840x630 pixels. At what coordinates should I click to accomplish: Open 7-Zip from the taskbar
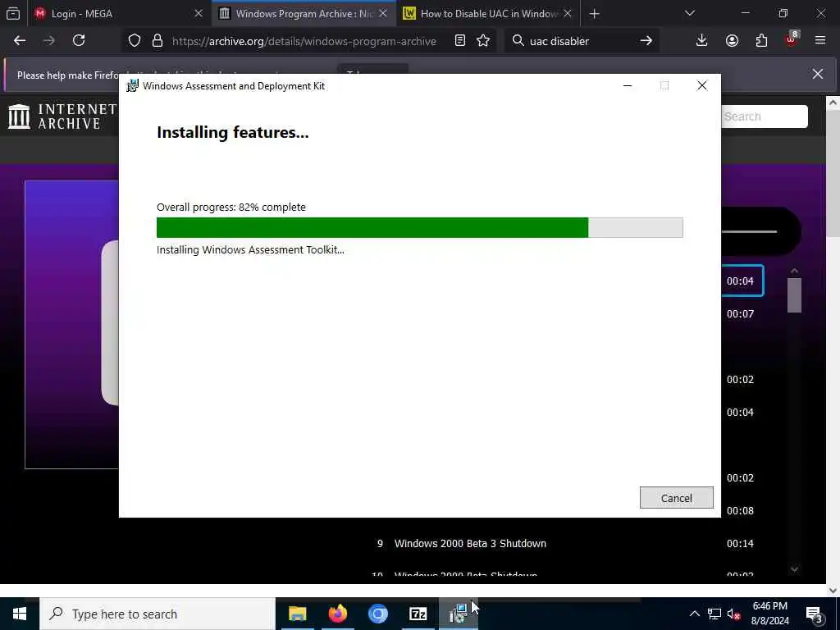[x=418, y=614]
